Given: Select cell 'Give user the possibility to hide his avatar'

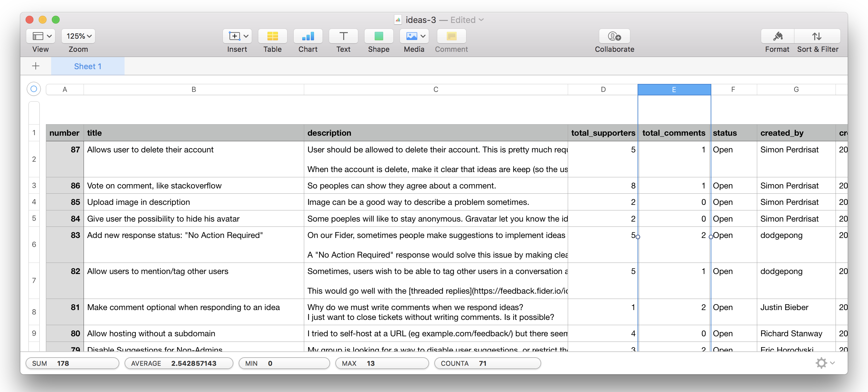Looking at the screenshot, I should point(193,218).
